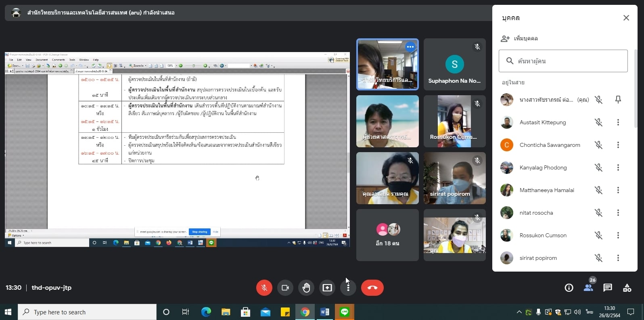This screenshot has height=320, width=644.
Task: Open the 18 others tile
Action: (387, 235)
